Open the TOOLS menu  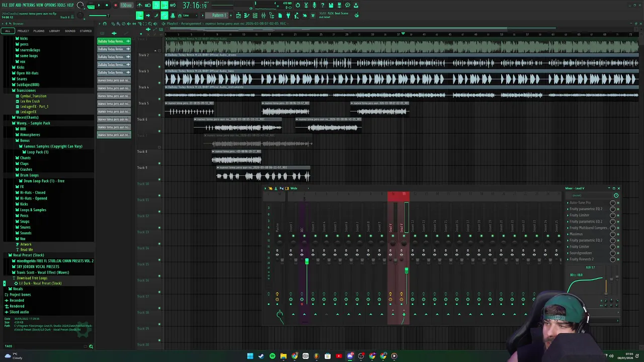click(61, 5)
